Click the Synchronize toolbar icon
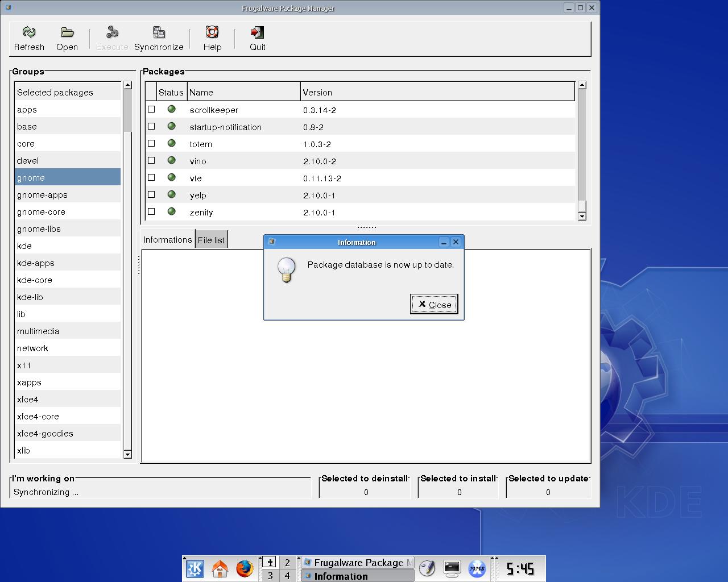The height and width of the screenshot is (582, 728). coord(159,32)
